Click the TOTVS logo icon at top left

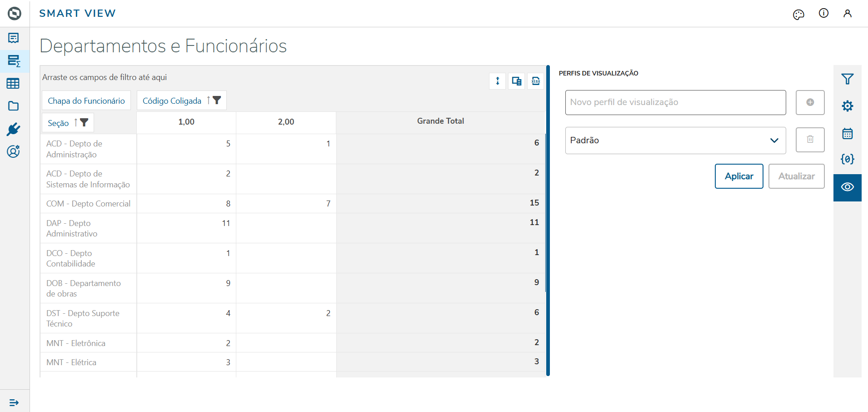tap(15, 14)
